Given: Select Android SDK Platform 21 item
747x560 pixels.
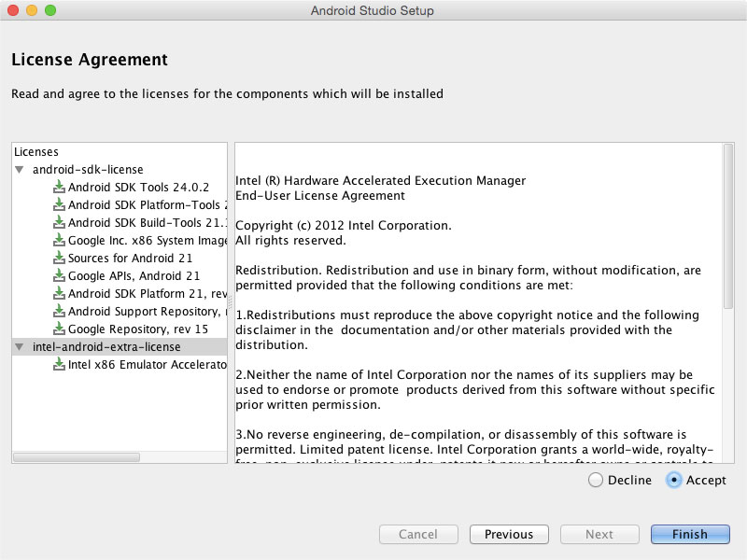Looking at the screenshot, I should click(148, 293).
